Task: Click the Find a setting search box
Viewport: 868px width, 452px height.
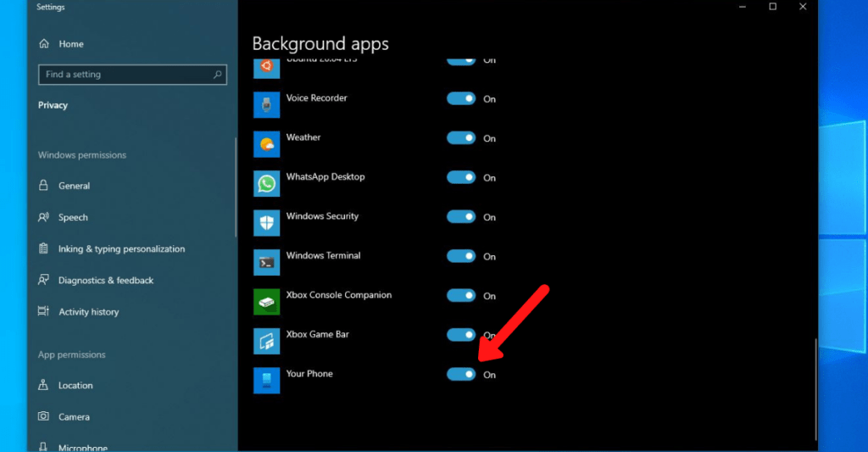Action: click(x=132, y=75)
